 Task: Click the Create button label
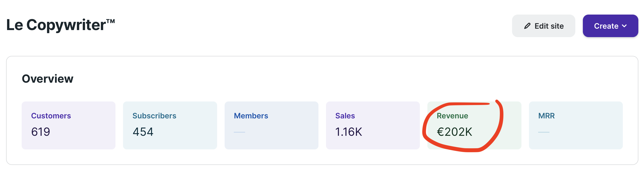click(606, 26)
